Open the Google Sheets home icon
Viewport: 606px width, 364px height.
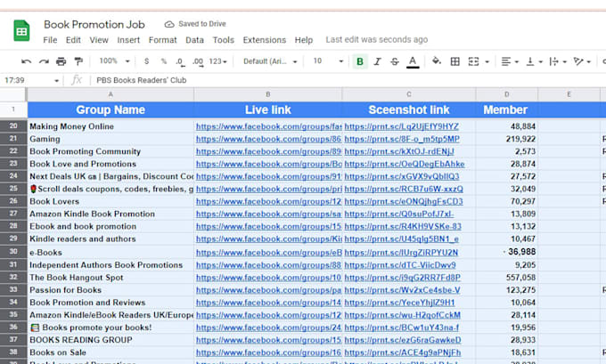(x=21, y=30)
